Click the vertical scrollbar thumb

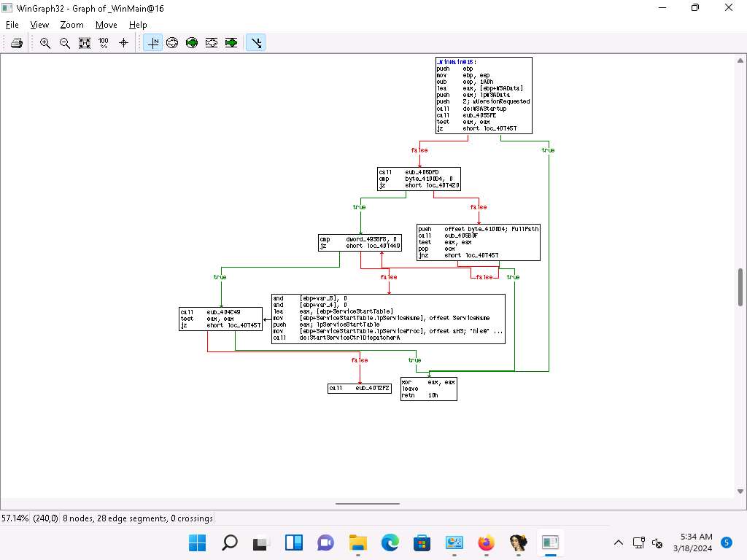pyautogui.click(x=740, y=288)
